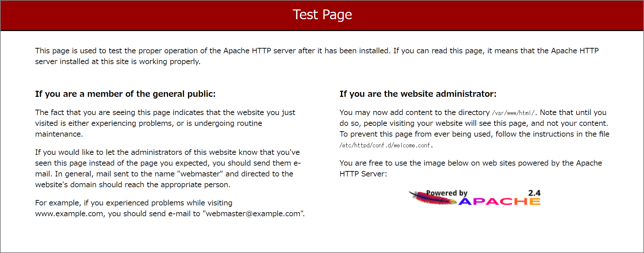Click the colorful APACHE wordmark
Viewport: 644px width, 253px height.
pos(499,202)
